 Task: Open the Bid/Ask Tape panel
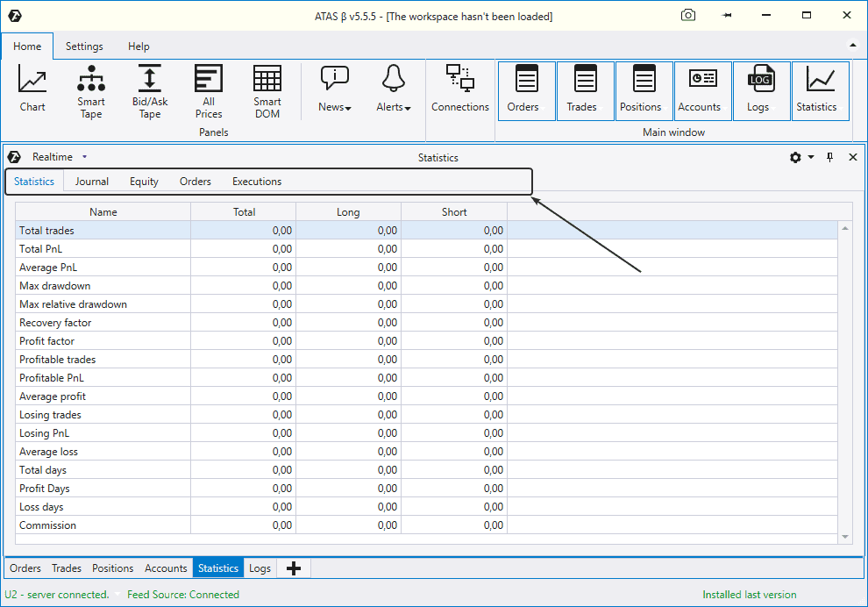(x=150, y=91)
